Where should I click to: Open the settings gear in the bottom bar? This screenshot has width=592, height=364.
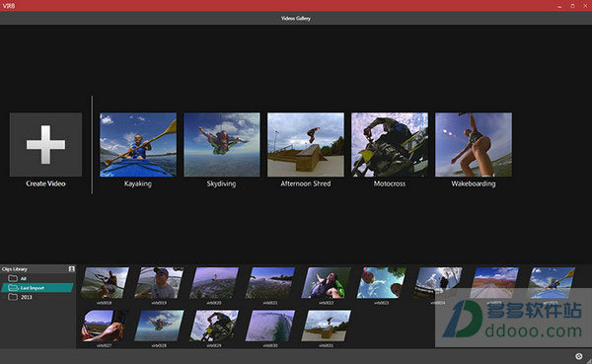point(579,356)
